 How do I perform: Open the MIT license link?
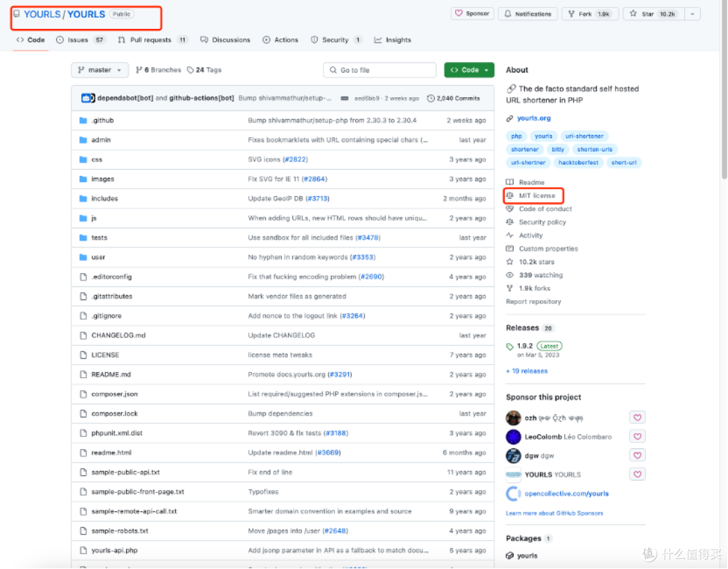coord(537,196)
